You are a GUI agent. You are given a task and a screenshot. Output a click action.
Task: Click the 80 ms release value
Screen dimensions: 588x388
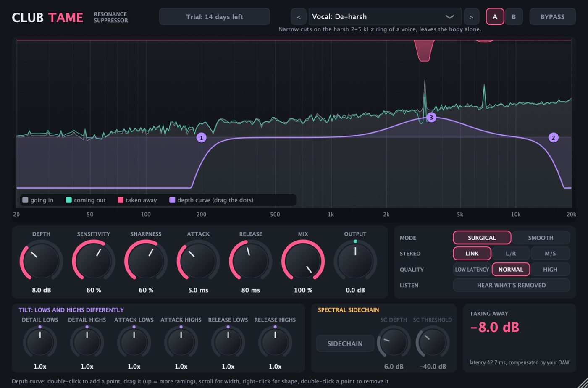point(251,290)
